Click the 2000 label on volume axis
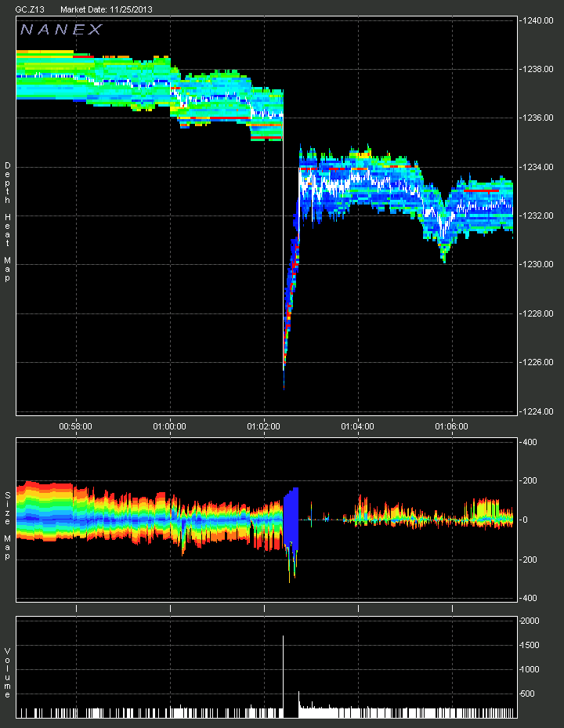Image resolution: width=564 pixels, height=728 pixels. pos(530,621)
